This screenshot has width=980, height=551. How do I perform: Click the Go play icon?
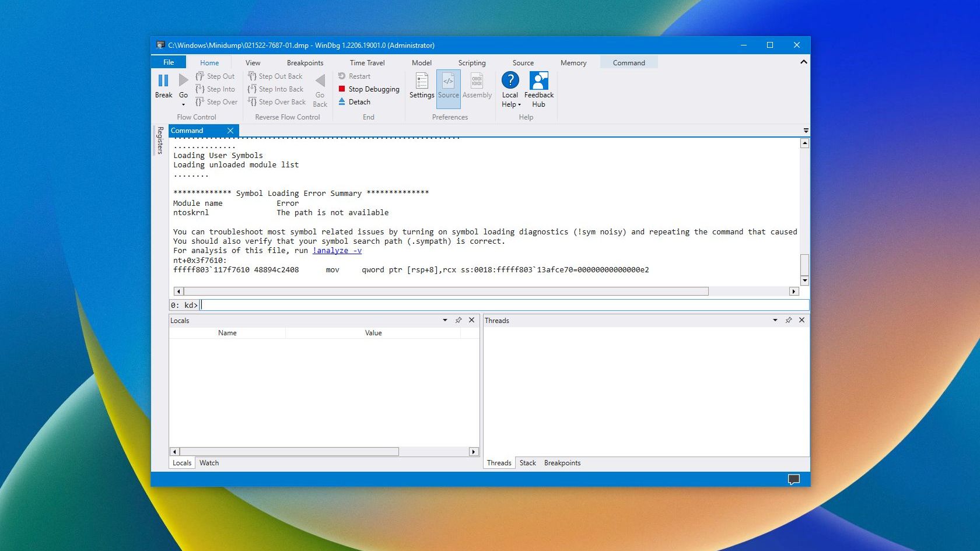[x=183, y=80]
